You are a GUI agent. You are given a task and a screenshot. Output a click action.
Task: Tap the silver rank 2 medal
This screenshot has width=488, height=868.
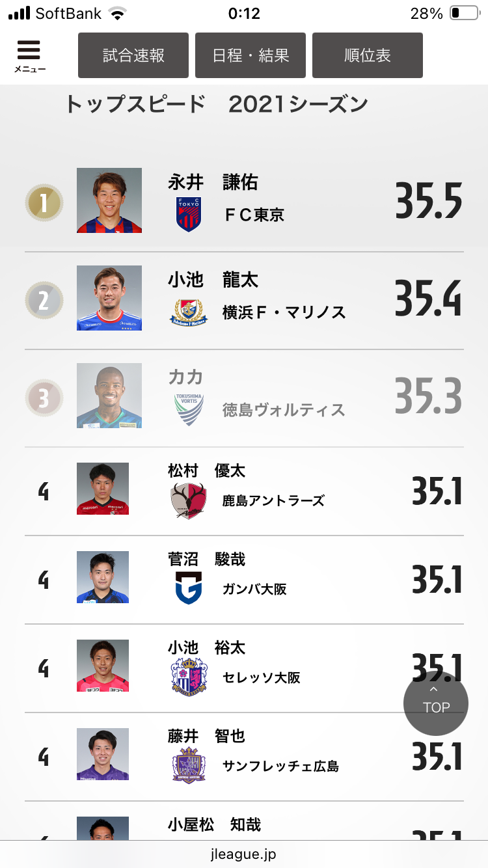point(44,301)
